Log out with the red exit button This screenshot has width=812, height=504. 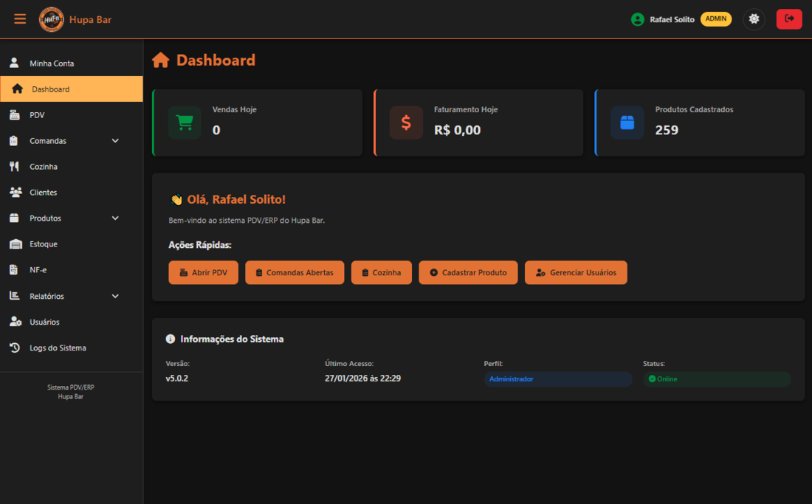coord(788,19)
